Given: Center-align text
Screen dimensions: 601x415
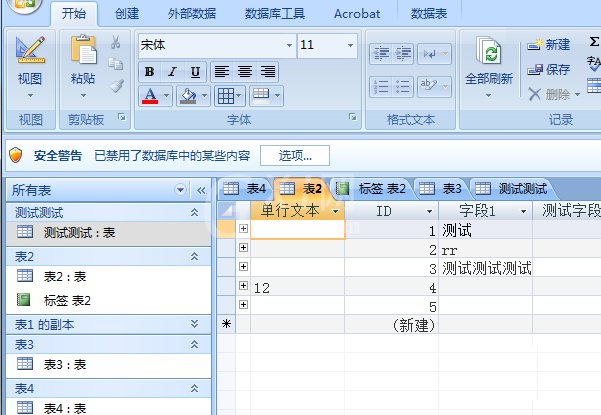Looking at the screenshot, I should (x=245, y=72).
